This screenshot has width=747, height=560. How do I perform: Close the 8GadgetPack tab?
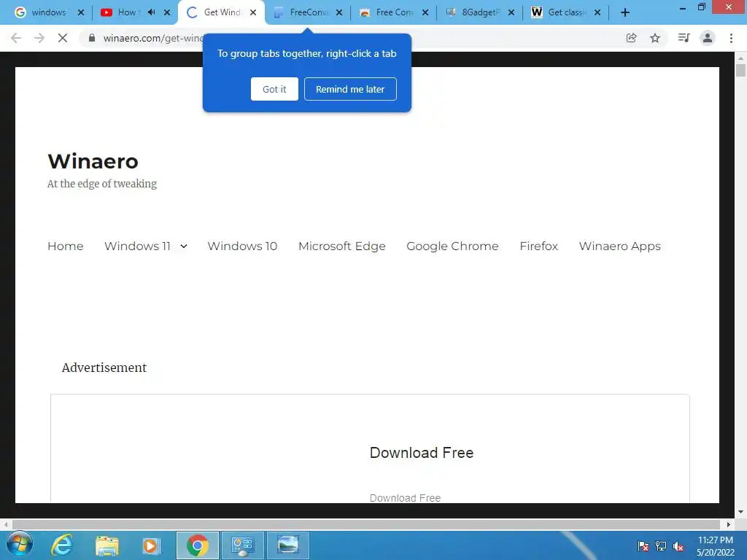pos(511,12)
